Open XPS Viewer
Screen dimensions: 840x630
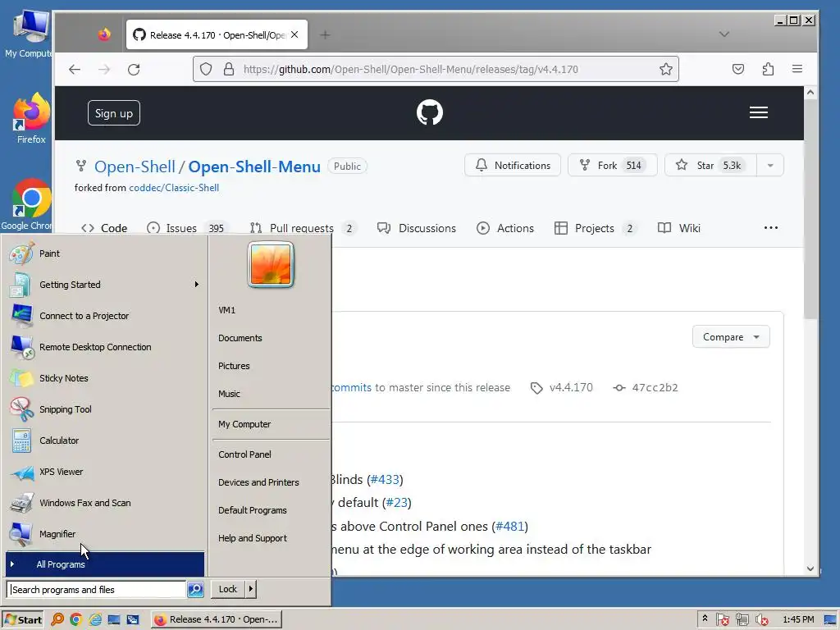[104, 472]
